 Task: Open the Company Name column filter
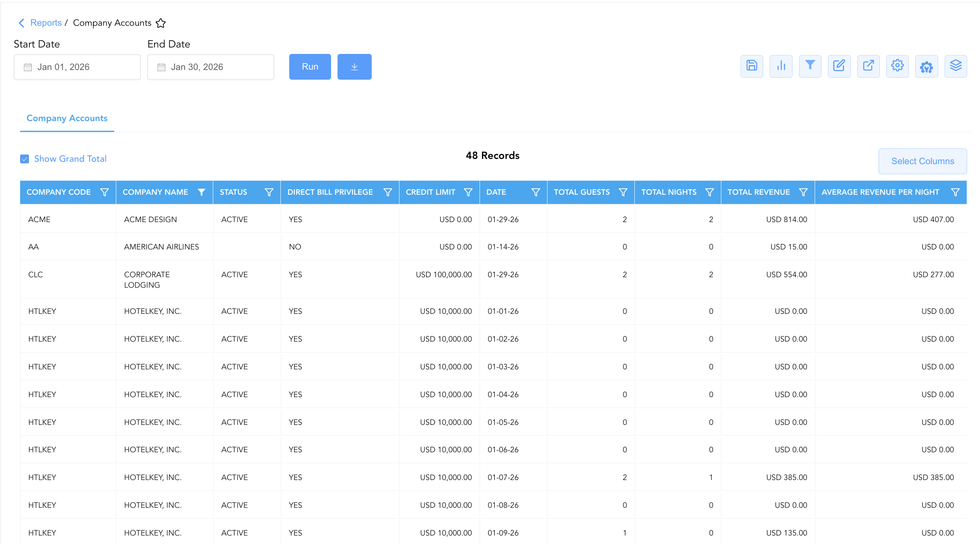202,192
